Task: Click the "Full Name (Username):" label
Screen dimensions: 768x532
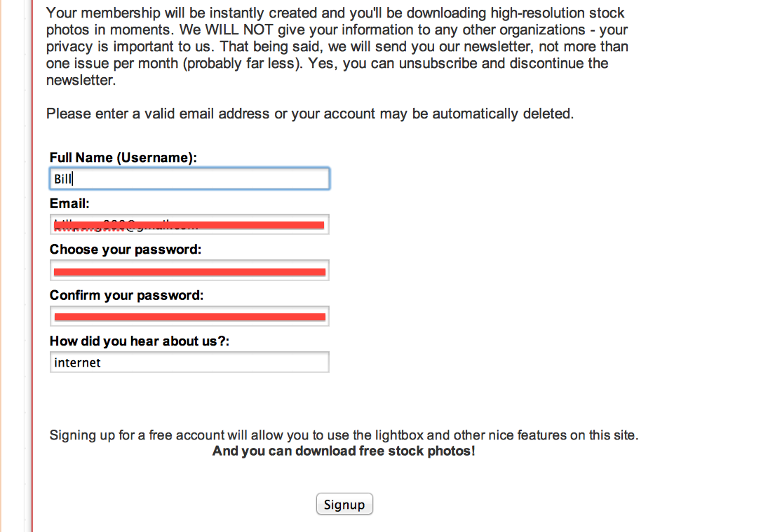Action: (123, 158)
